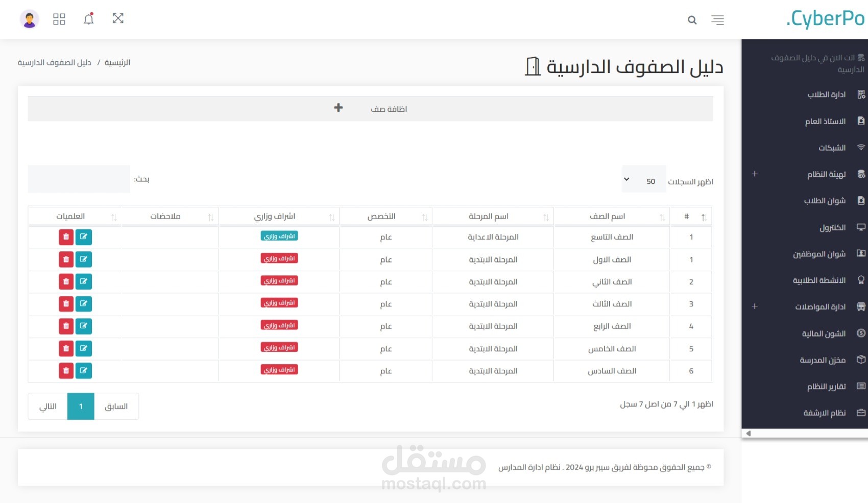Image resolution: width=868 pixels, height=503 pixels.
Task: Delete the الصف الاول row
Action: click(x=66, y=259)
